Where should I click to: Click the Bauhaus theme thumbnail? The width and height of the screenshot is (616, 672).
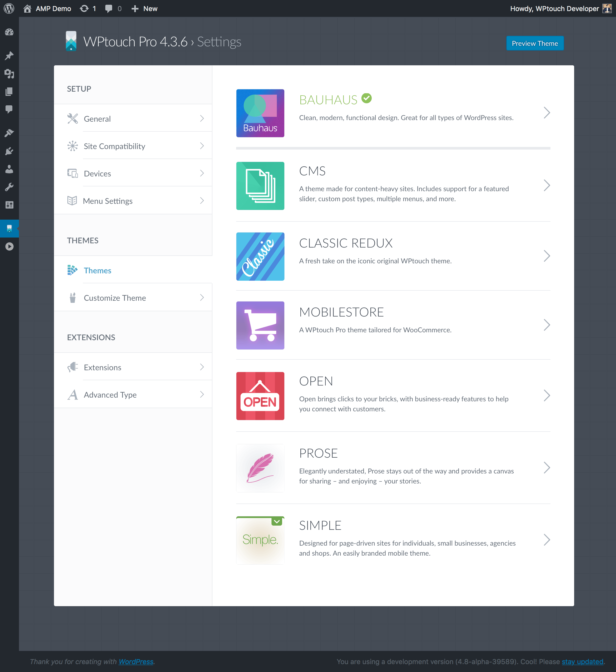click(x=260, y=113)
